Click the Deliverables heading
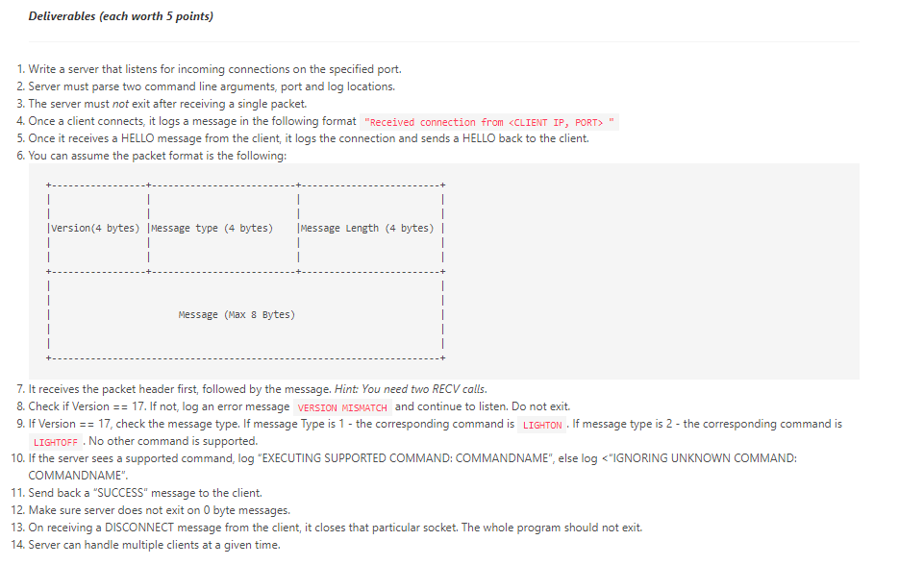Image resolution: width=924 pixels, height=565 pixels. (120, 15)
